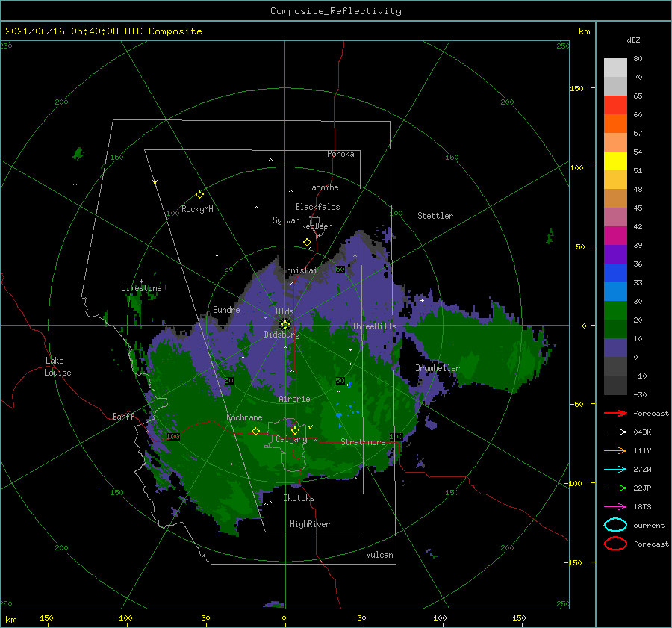Click the Stettler town label
672x628 pixels.
(x=435, y=216)
